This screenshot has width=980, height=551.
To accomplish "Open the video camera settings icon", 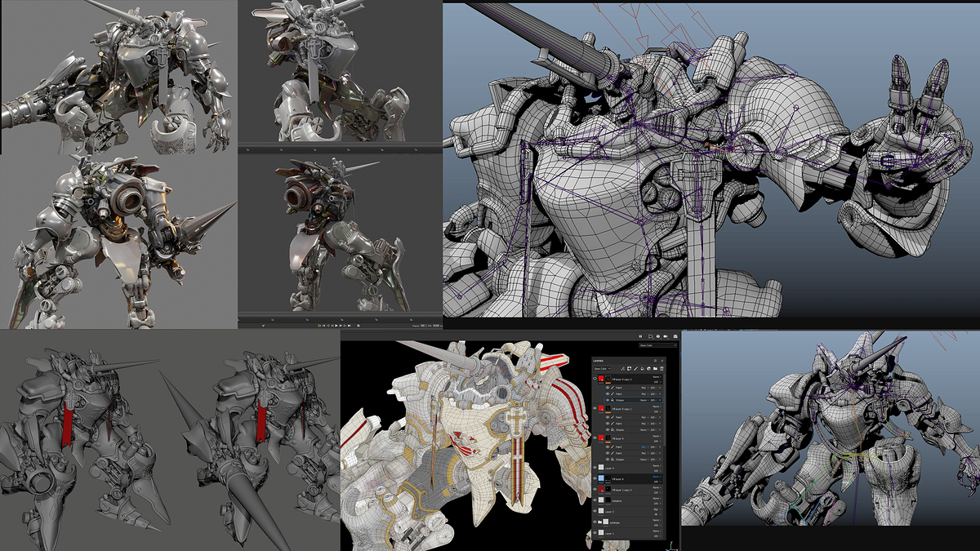I will tap(664, 335).
